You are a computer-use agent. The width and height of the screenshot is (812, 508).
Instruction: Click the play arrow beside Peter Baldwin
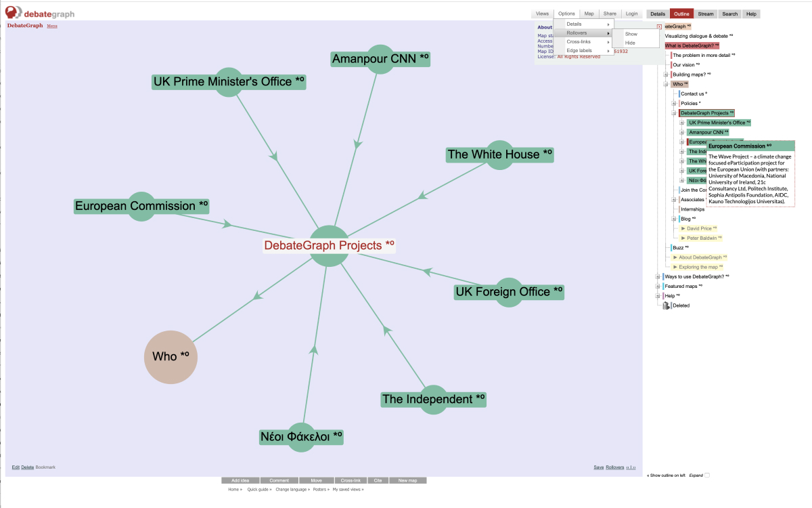pos(683,238)
